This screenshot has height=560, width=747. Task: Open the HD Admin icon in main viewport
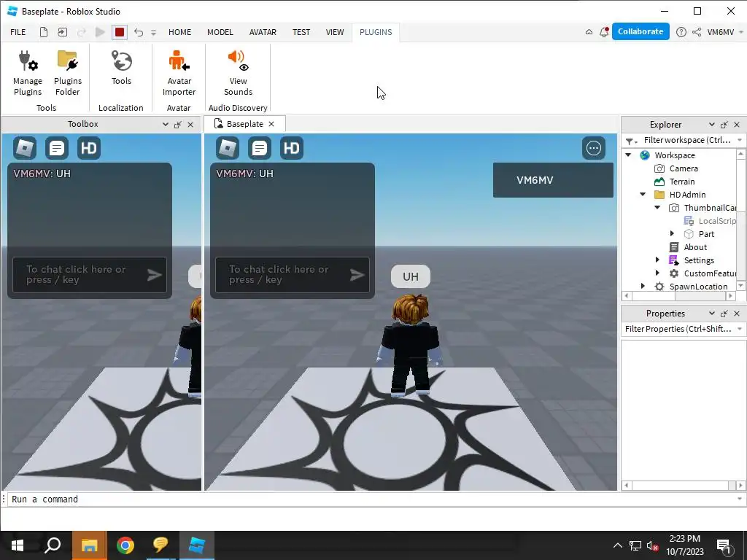292,148
